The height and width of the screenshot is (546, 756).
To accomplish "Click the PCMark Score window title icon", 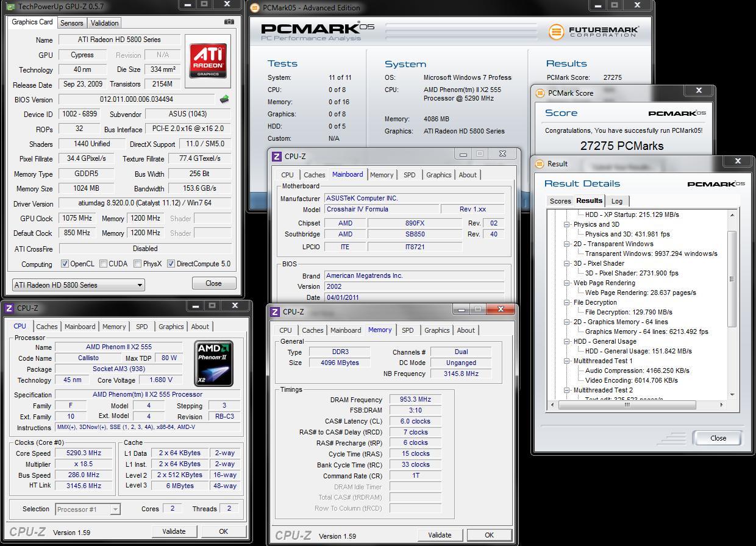I will click(540, 93).
